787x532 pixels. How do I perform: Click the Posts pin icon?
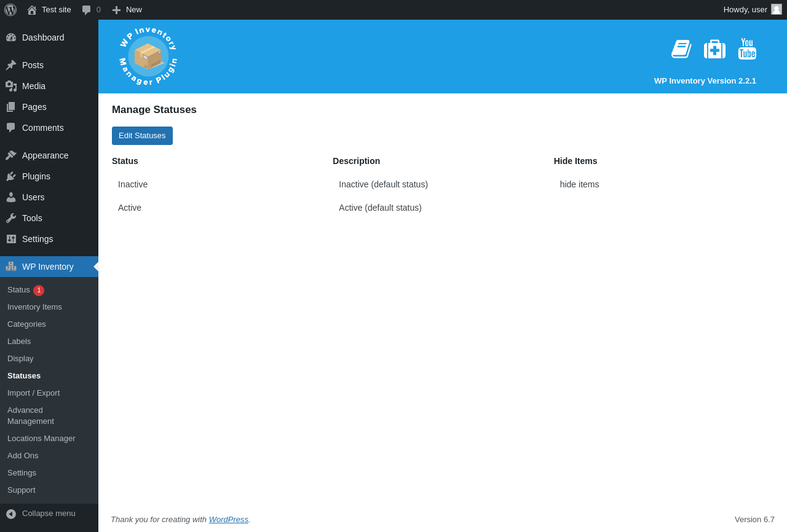coord(11,65)
